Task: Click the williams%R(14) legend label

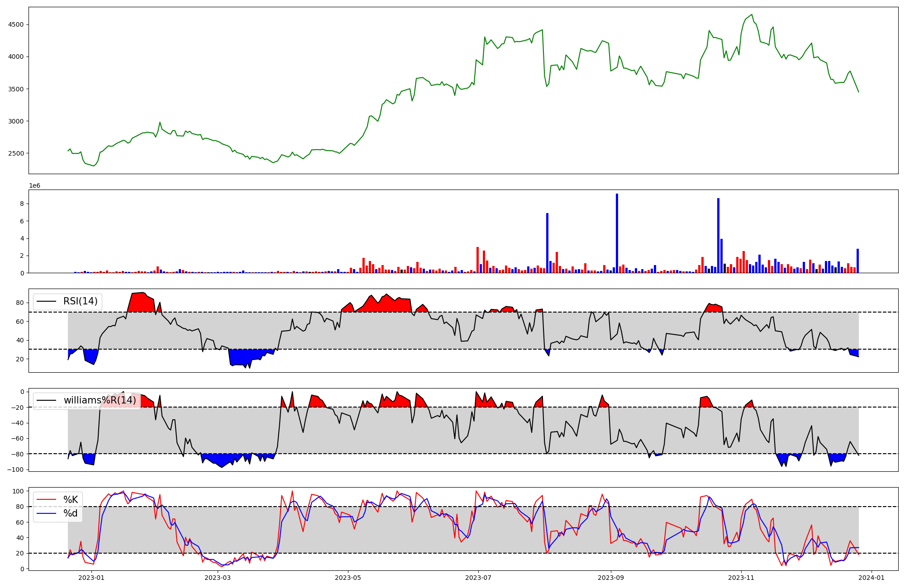Action: coord(100,400)
